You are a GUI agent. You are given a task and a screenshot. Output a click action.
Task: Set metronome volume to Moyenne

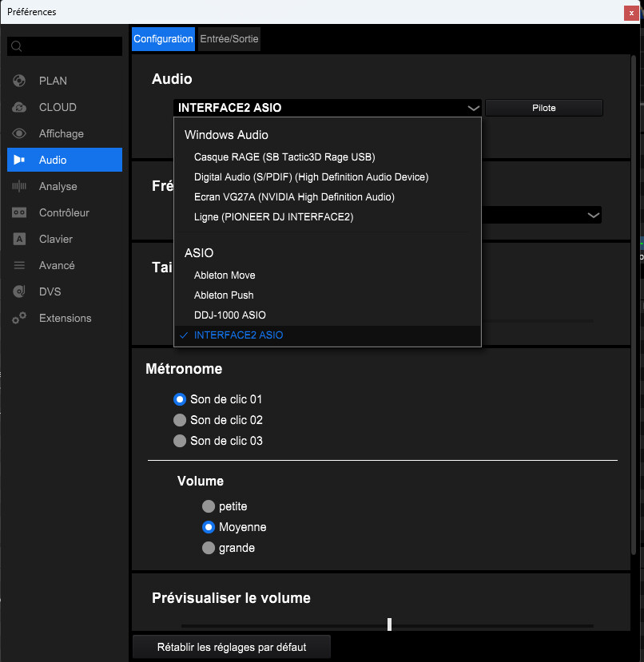coord(209,527)
